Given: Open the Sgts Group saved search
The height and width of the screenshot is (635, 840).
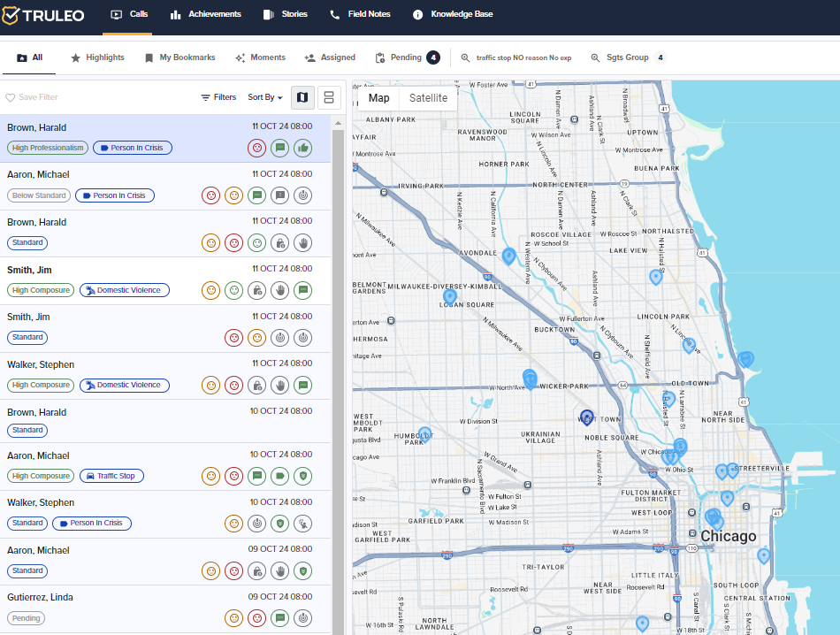Looking at the screenshot, I should (629, 57).
